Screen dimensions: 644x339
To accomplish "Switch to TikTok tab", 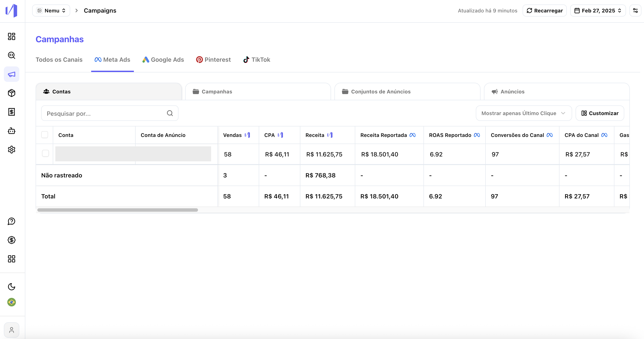I will [257, 60].
